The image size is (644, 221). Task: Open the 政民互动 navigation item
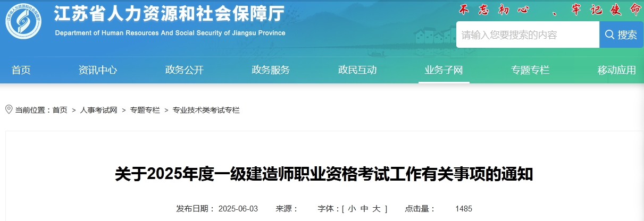point(357,70)
